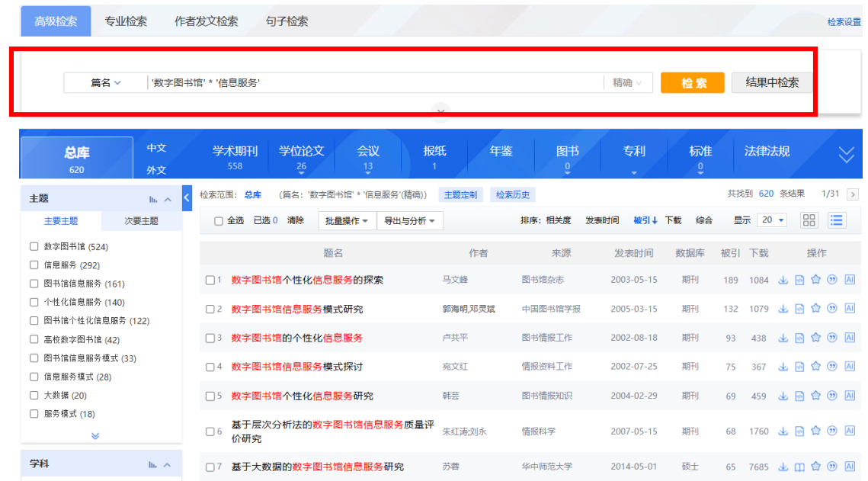
Task: Click download icon for first result row
Action: [x=783, y=280]
